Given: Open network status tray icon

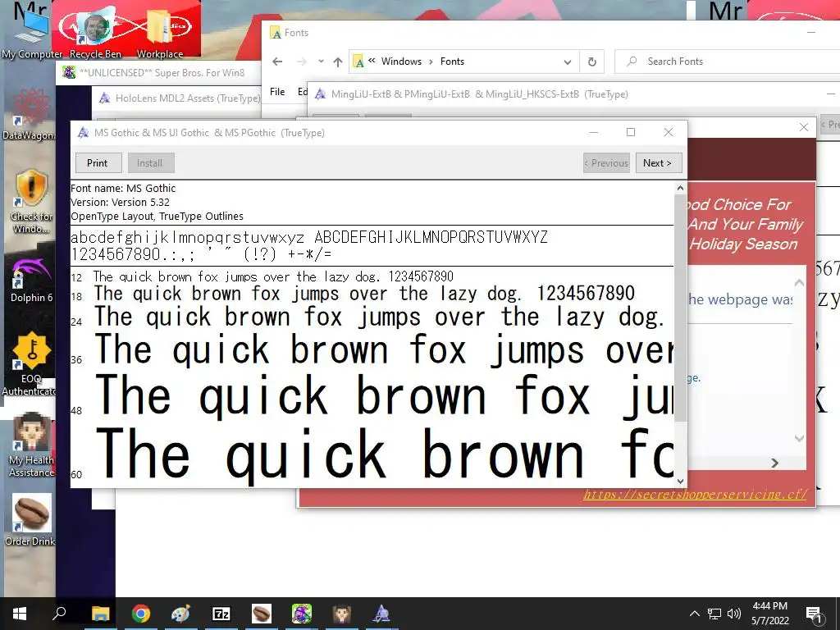Looking at the screenshot, I should (714, 614).
